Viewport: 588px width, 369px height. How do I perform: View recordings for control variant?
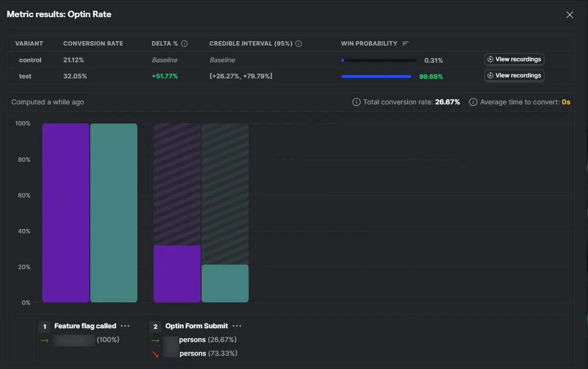pos(514,59)
